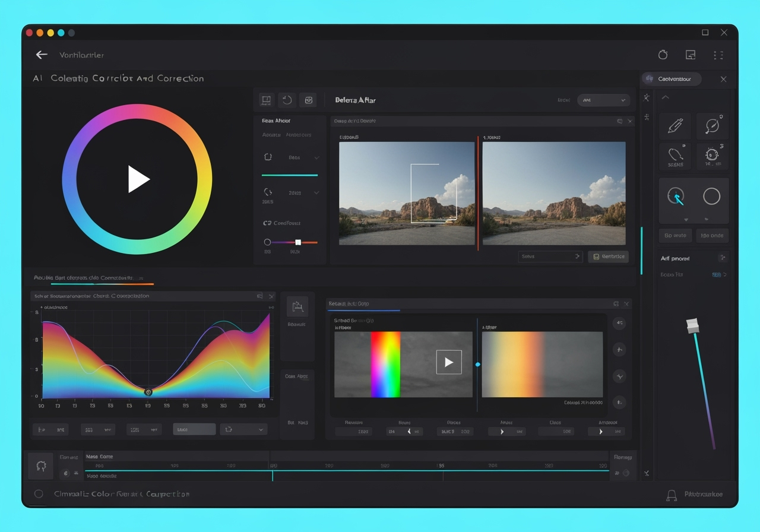Click the undo rotate icon in preview toolbar
This screenshot has height=532, width=760.
[x=287, y=100]
